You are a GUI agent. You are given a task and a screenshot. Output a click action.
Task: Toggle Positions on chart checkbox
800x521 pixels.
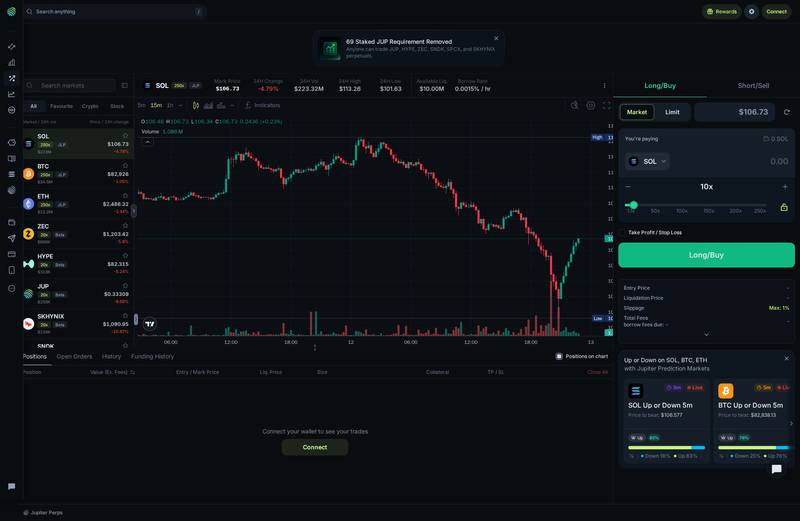pos(559,356)
